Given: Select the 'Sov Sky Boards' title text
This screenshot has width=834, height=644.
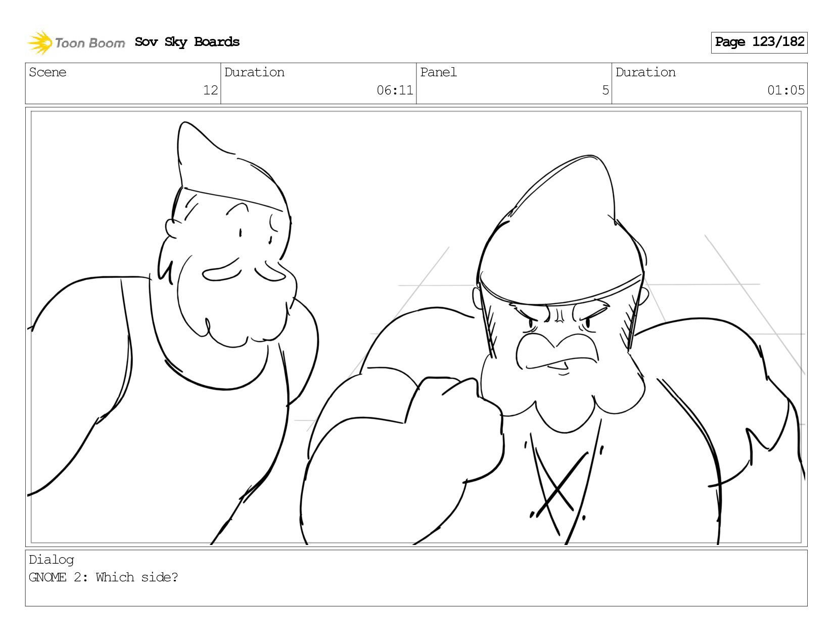Looking at the screenshot, I should pyautogui.click(x=187, y=42).
